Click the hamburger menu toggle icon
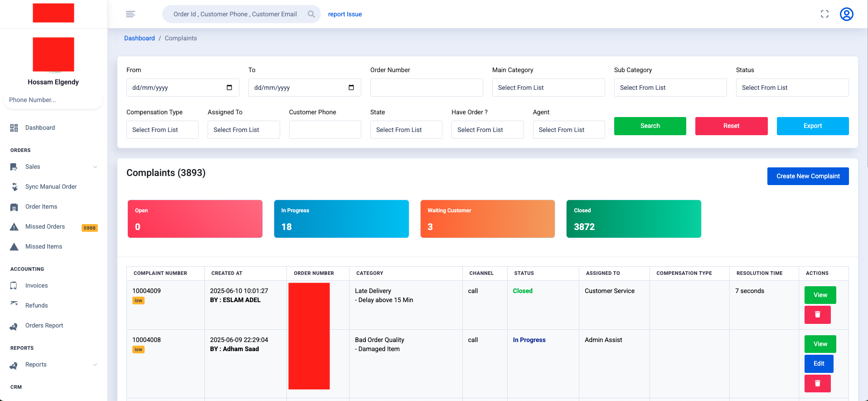The image size is (868, 401). [x=131, y=14]
